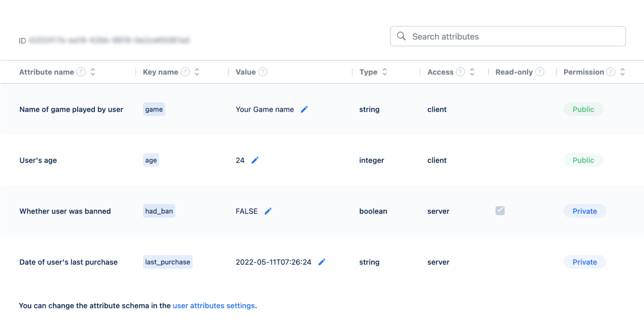Click the Access column help icon

coord(460,72)
